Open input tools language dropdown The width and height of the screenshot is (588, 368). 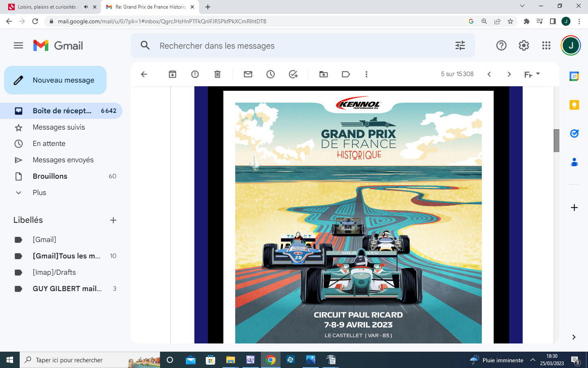point(532,74)
